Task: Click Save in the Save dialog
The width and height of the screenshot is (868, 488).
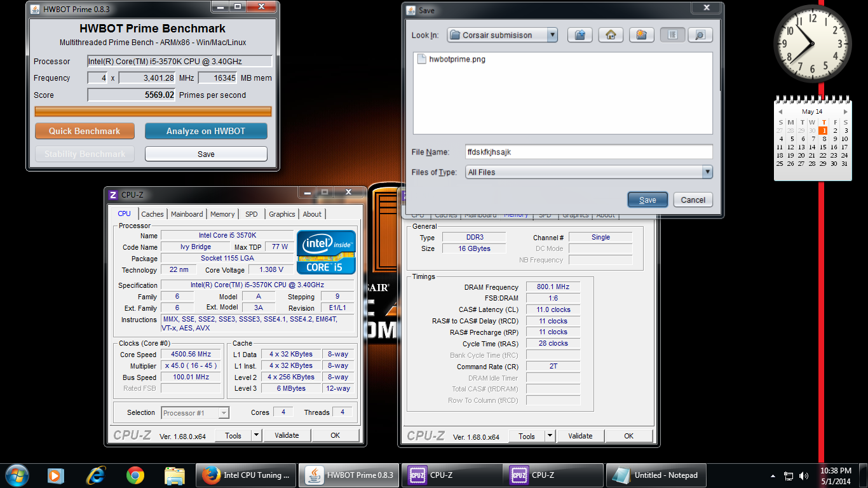Action: (x=648, y=200)
